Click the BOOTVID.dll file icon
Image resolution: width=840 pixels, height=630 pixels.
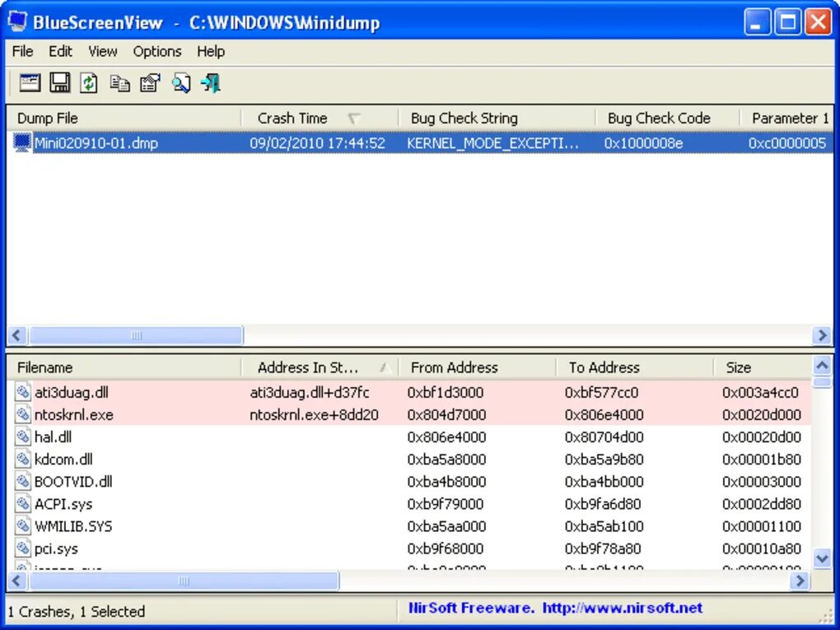tap(22, 482)
